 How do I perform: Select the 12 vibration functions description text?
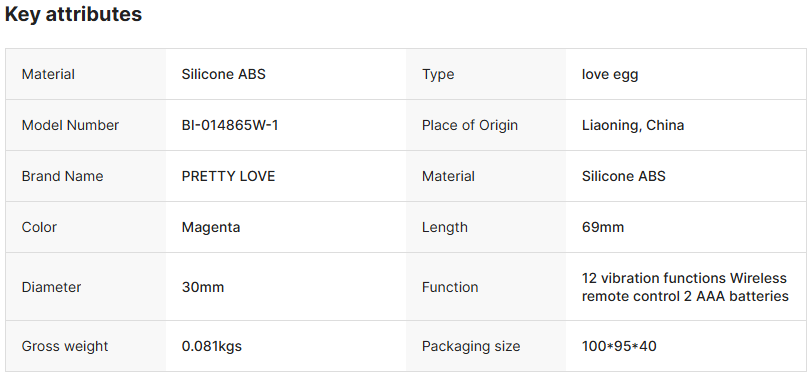685,287
